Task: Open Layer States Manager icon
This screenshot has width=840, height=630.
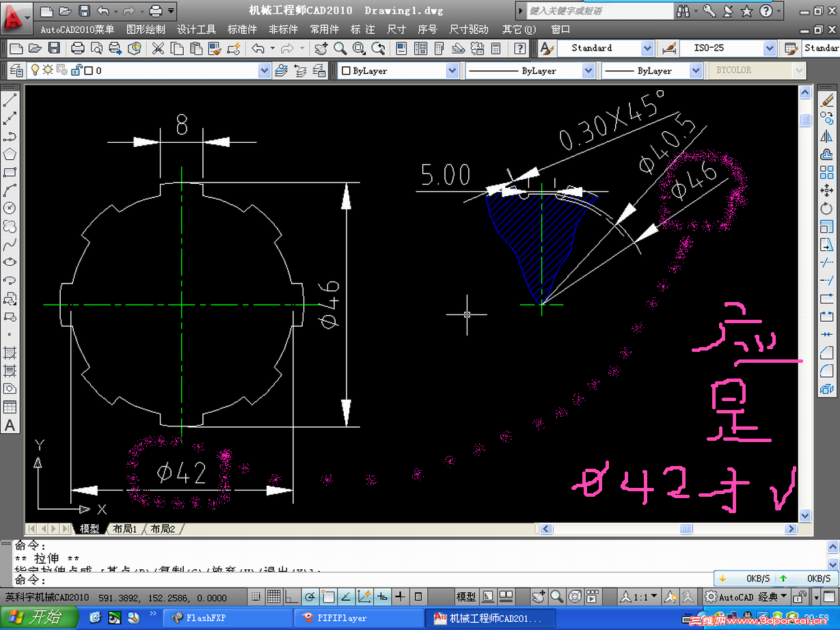Action: tap(319, 70)
